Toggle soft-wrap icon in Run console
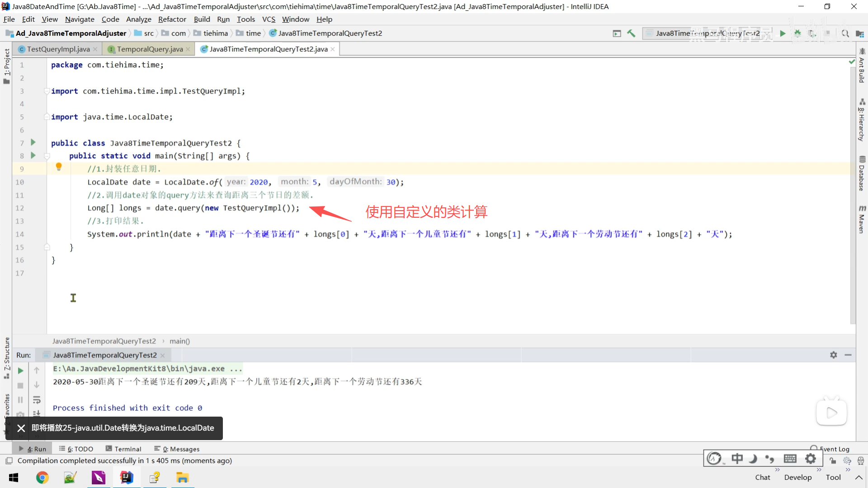 [37, 400]
